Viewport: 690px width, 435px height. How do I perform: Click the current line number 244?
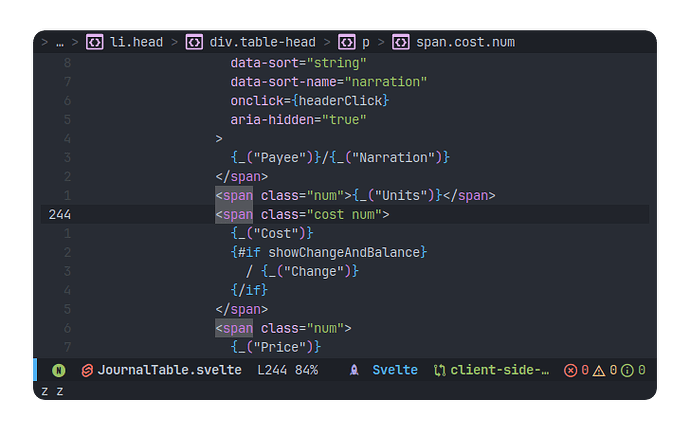tap(60, 214)
